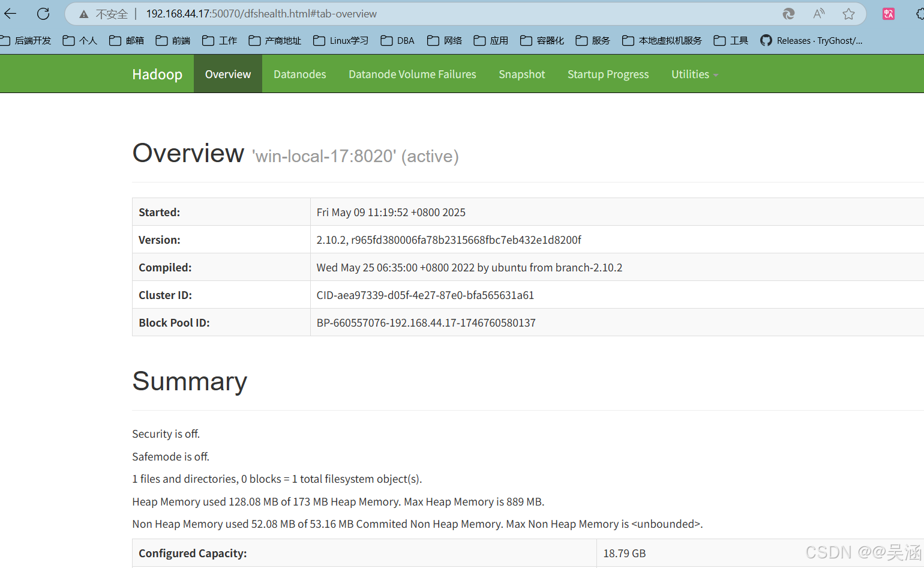Click the Hadoop brand link
The image size is (924, 568).
pos(157,74)
